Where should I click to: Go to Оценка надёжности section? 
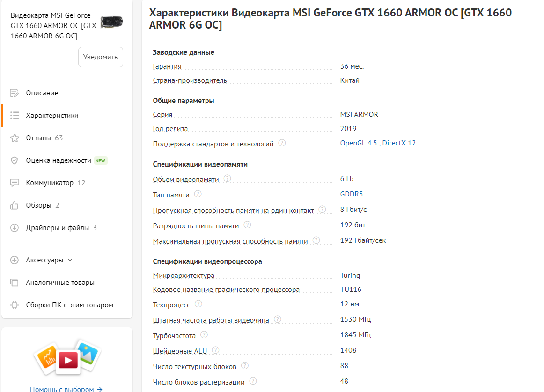click(59, 160)
